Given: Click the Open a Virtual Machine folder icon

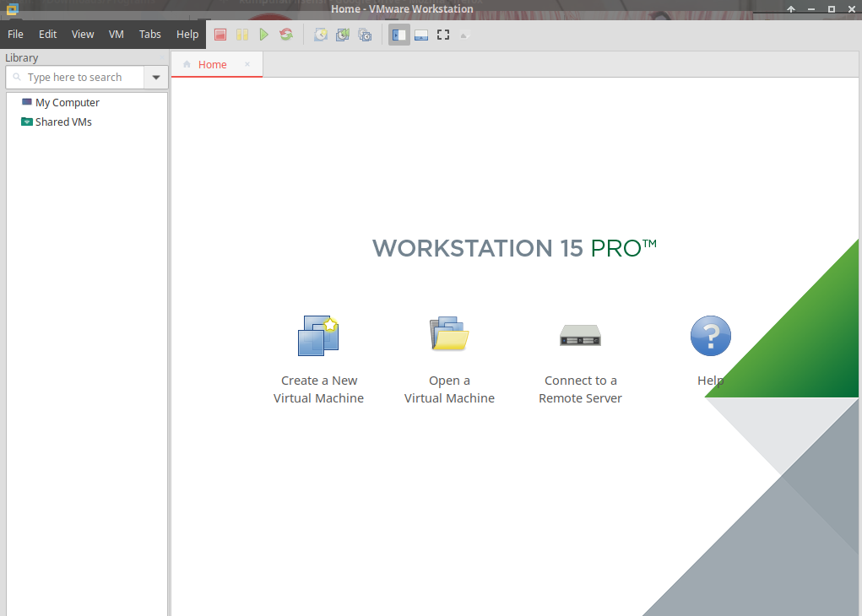Looking at the screenshot, I should [x=449, y=333].
